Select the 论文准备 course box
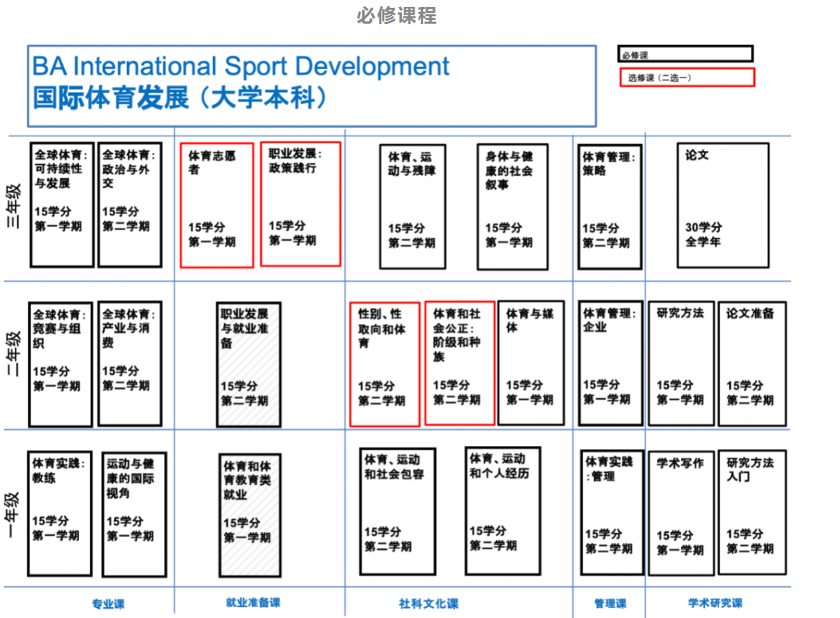Screen dimensions: 840x618 tap(752, 364)
